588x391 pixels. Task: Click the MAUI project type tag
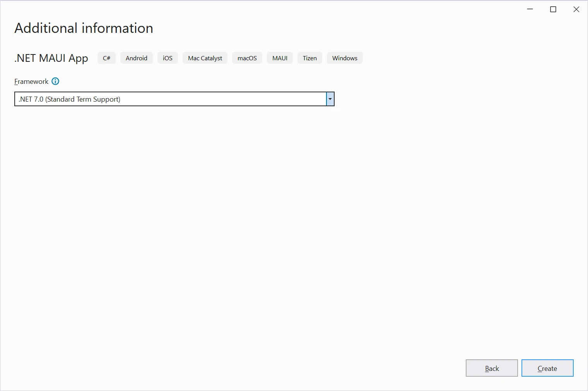pyautogui.click(x=280, y=58)
